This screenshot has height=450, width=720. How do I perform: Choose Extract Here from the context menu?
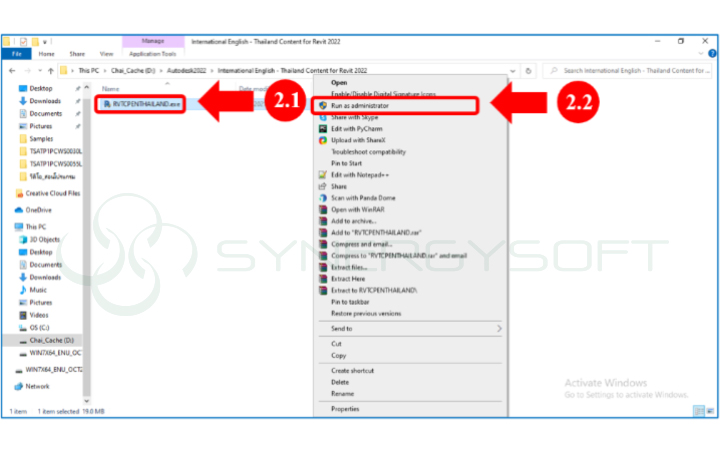[x=347, y=278]
